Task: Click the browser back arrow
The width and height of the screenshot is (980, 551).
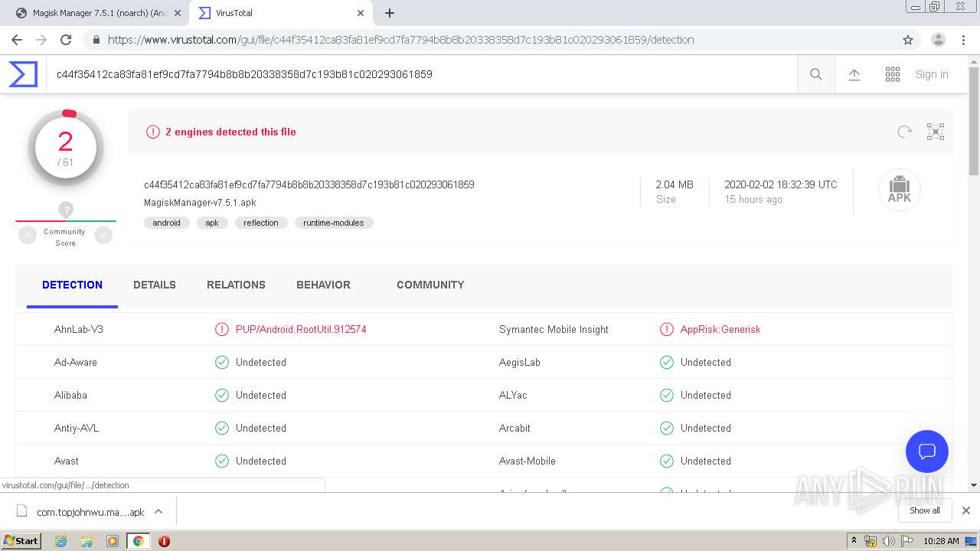Action: pos(17,40)
